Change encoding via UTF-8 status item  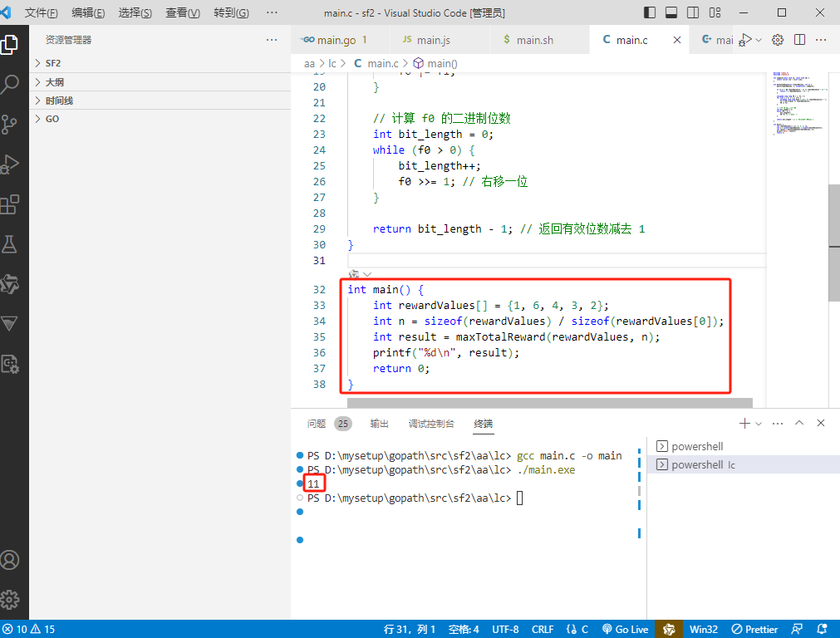505,629
